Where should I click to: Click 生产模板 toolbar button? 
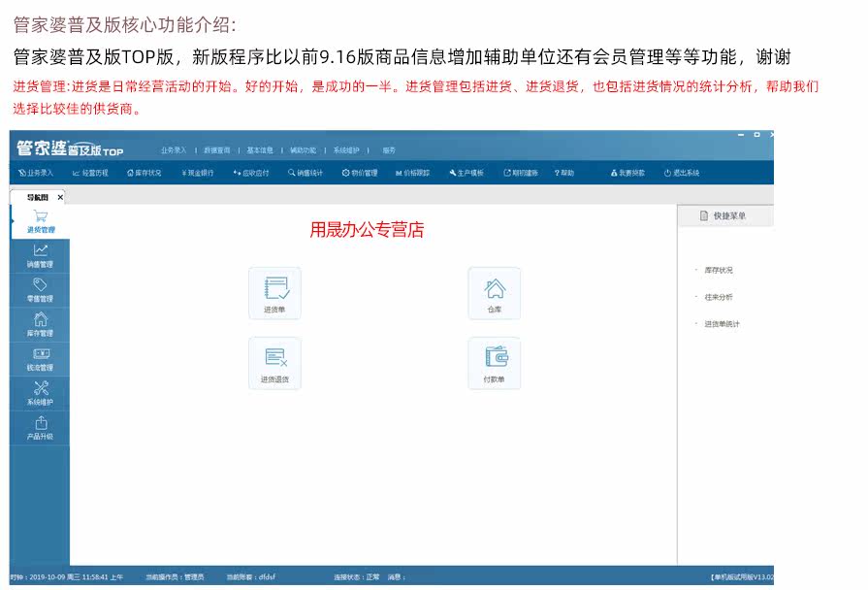[x=466, y=173]
